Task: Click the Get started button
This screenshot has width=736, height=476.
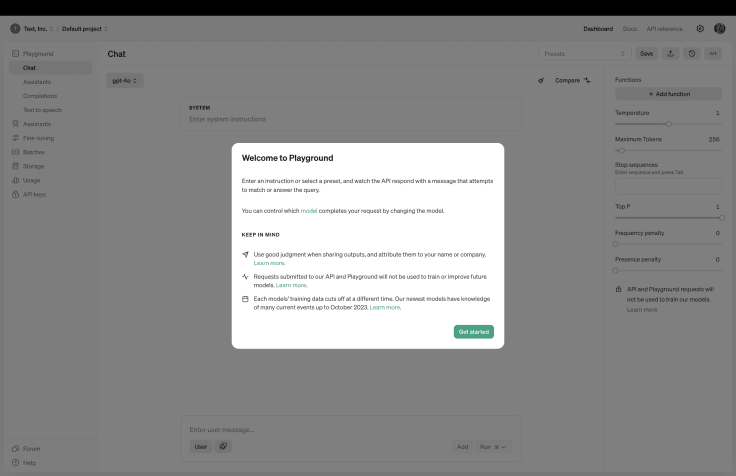Action: 474,331
